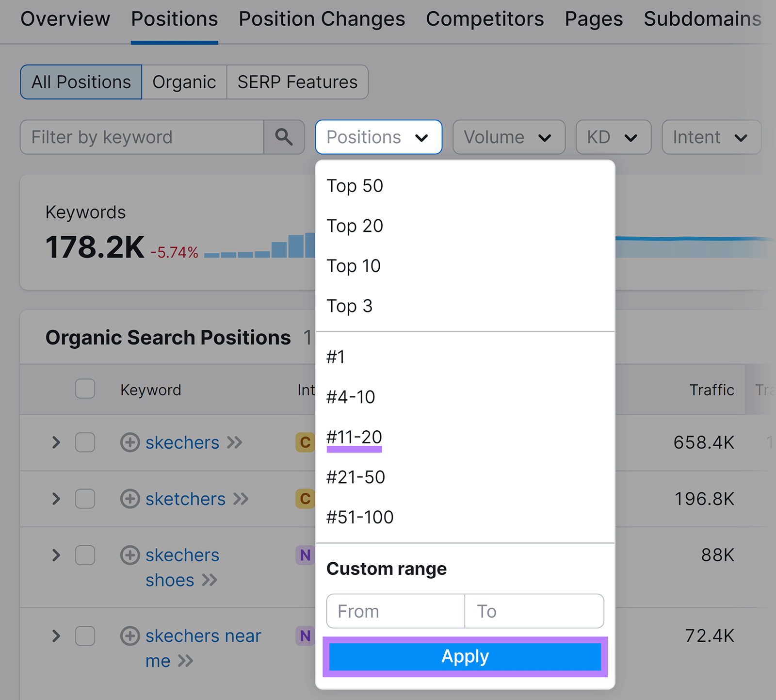Switch to the Competitors tab
The height and width of the screenshot is (700, 776).
click(x=484, y=19)
